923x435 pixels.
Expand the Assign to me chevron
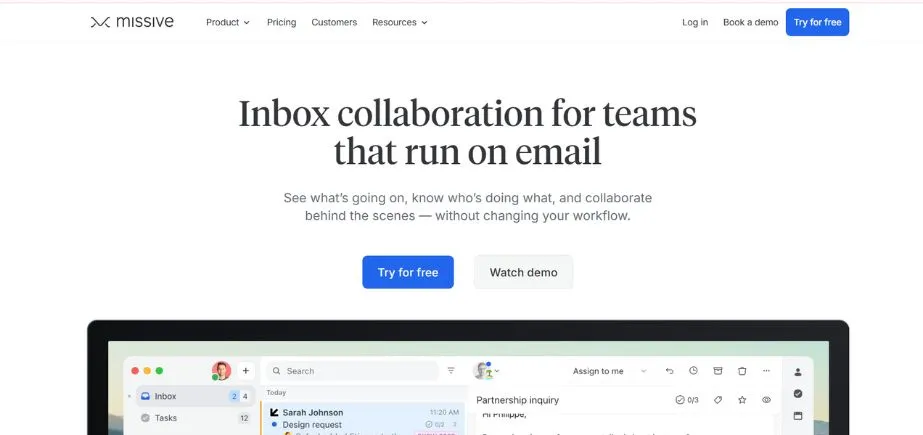643,371
